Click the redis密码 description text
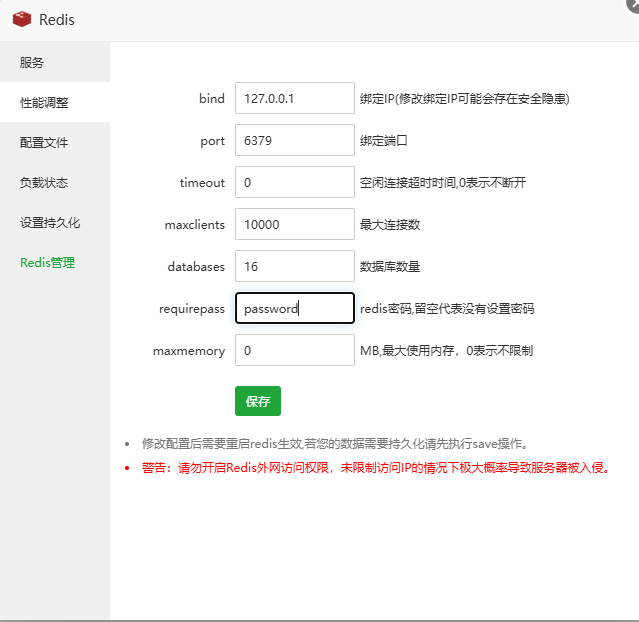Screen dimensions: 639x622 pyautogui.click(x=447, y=309)
